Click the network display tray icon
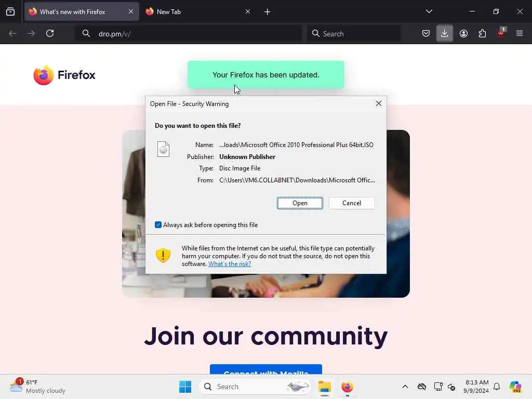The image size is (532, 399). click(438, 387)
